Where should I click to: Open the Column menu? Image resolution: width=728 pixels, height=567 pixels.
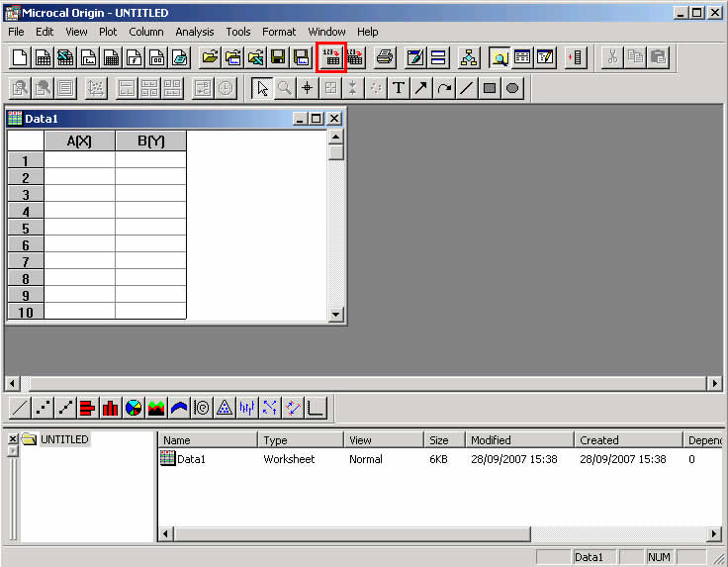pos(146,32)
